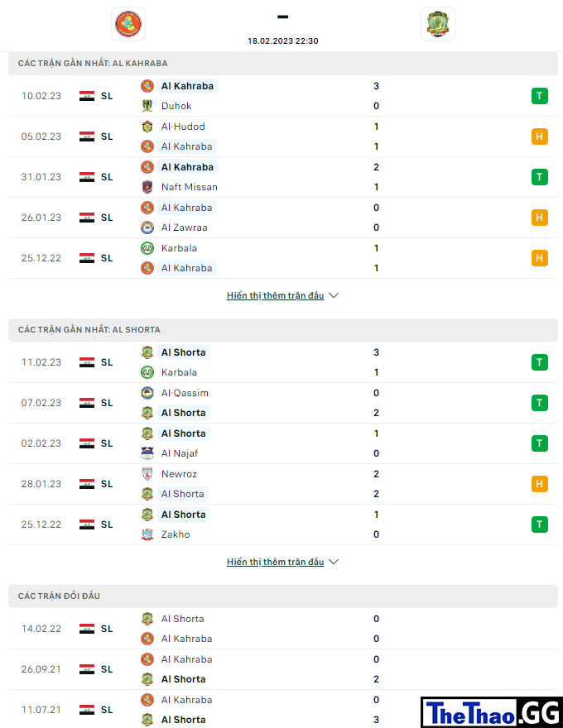
Task: Expand more matches under Al Shorta section
Action: pos(275,563)
